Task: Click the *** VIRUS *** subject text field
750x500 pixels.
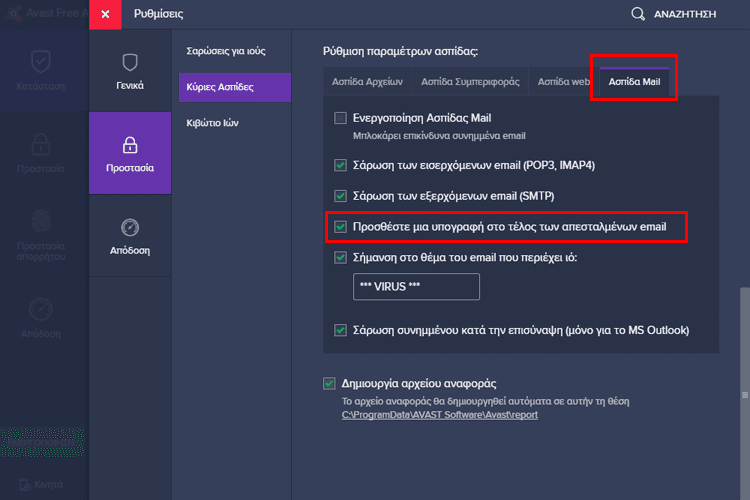Action: pos(416,287)
